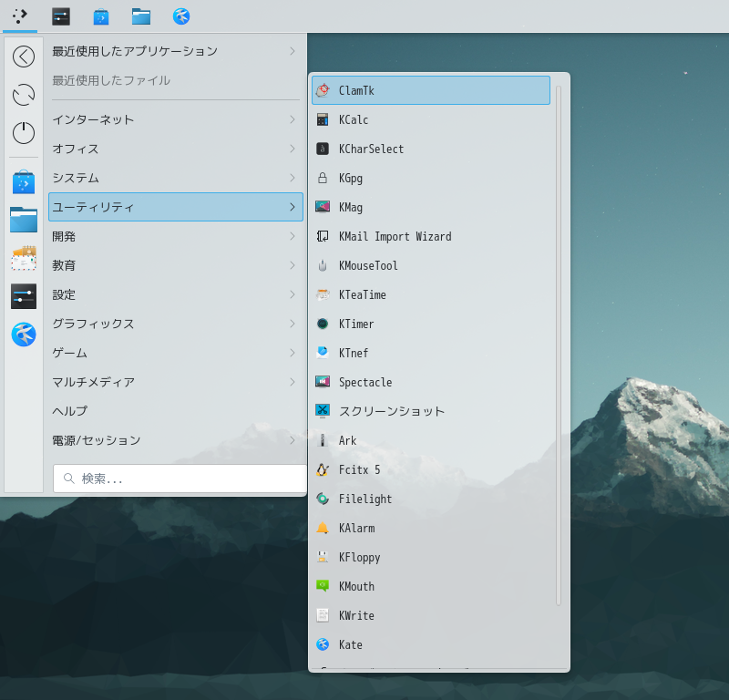
Task: Expand the オフィス category arrow
Action: 293,149
